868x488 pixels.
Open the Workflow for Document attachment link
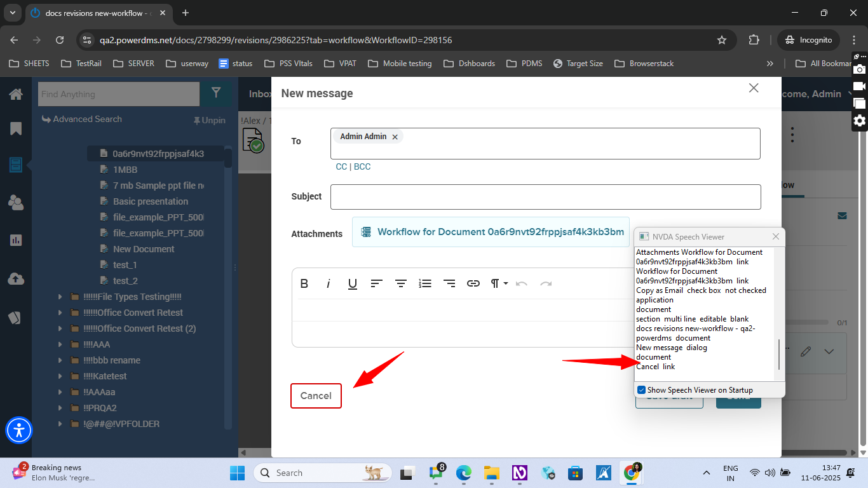pyautogui.click(x=500, y=232)
